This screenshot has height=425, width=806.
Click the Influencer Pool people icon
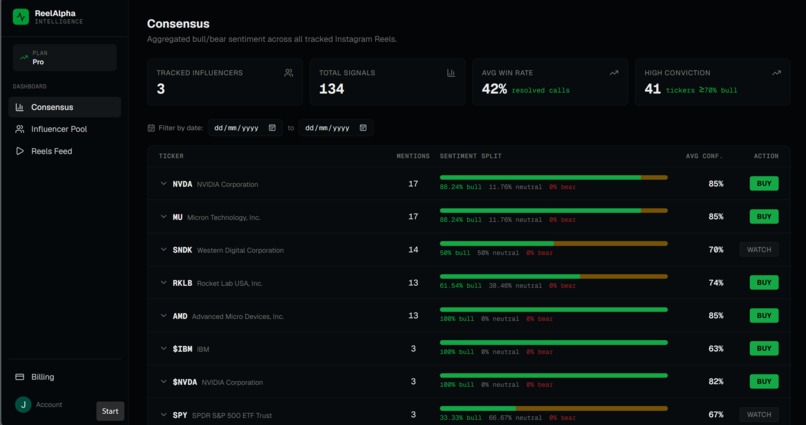[x=20, y=129]
